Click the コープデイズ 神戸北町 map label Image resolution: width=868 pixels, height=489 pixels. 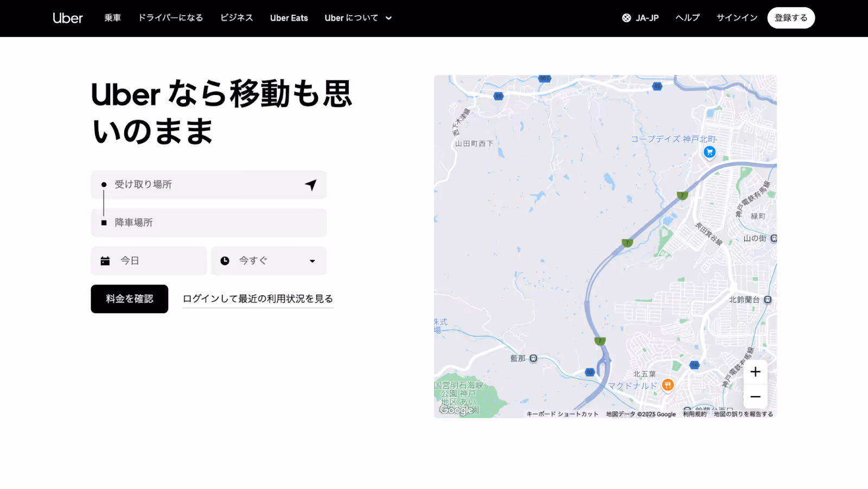click(x=673, y=139)
